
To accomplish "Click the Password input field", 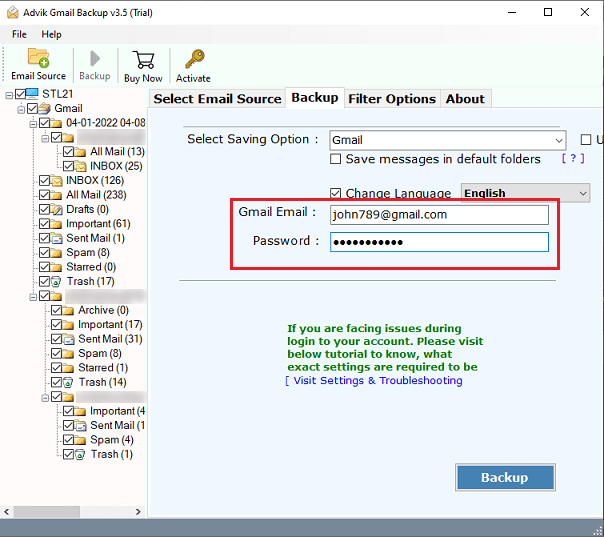I will tap(439, 242).
